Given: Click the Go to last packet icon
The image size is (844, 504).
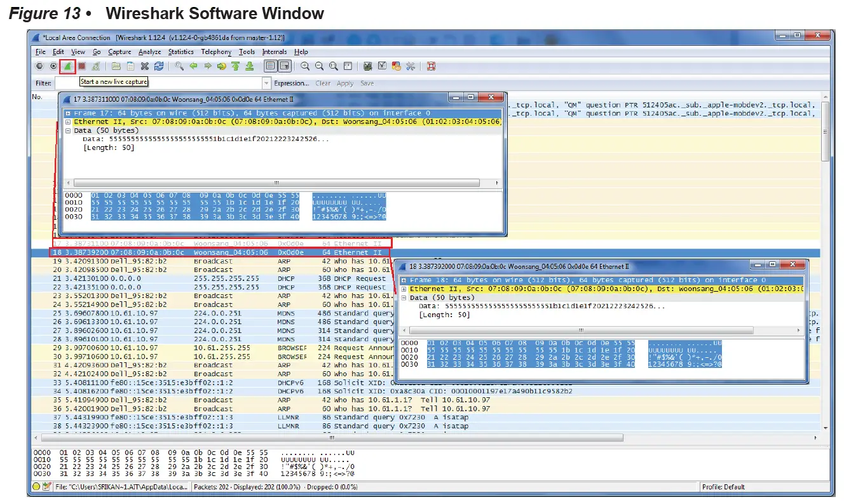Looking at the screenshot, I should pyautogui.click(x=249, y=65).
